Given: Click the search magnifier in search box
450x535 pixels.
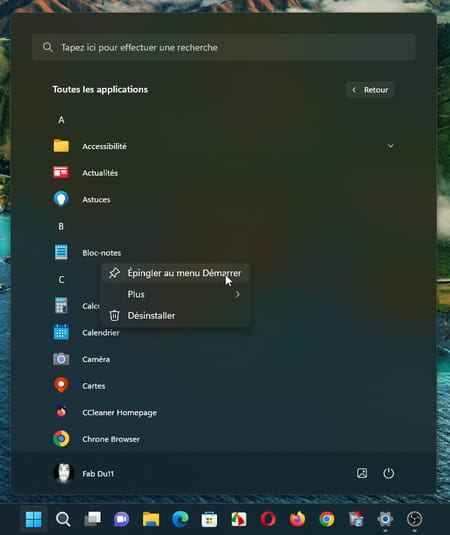Looking at the screenshot, I should 48,47.
